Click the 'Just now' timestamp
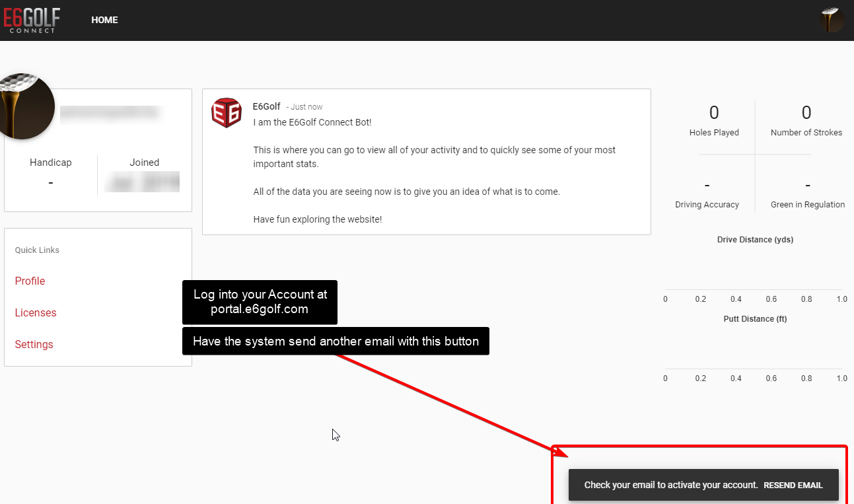The height and width of the screenshot is (504, 854). click(306, 107)
